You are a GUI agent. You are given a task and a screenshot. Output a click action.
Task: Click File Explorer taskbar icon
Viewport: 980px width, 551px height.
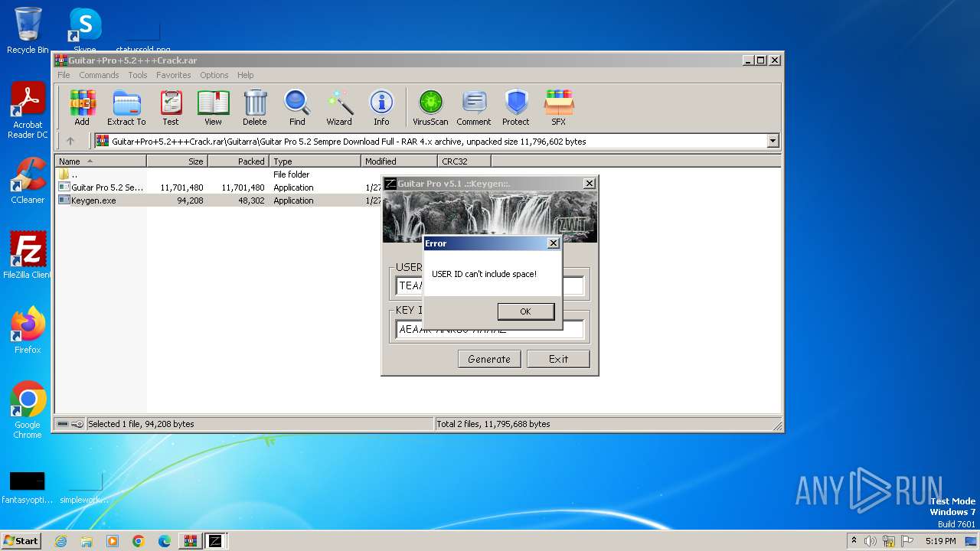tap(87, 541)
